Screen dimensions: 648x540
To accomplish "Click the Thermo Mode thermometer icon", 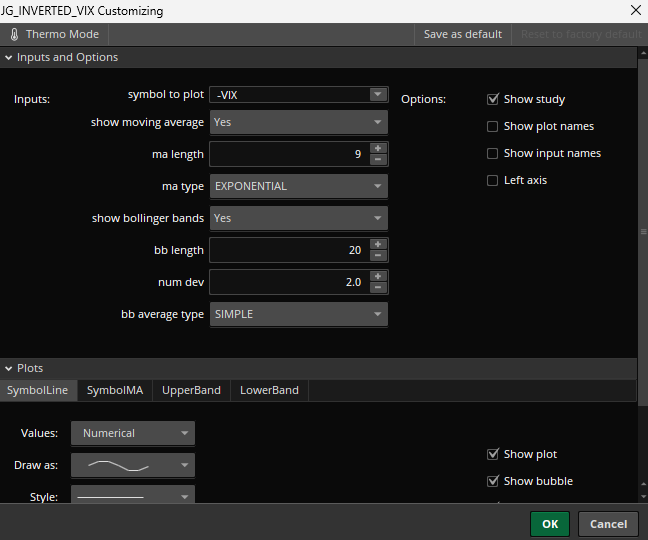I will [14, 34].
